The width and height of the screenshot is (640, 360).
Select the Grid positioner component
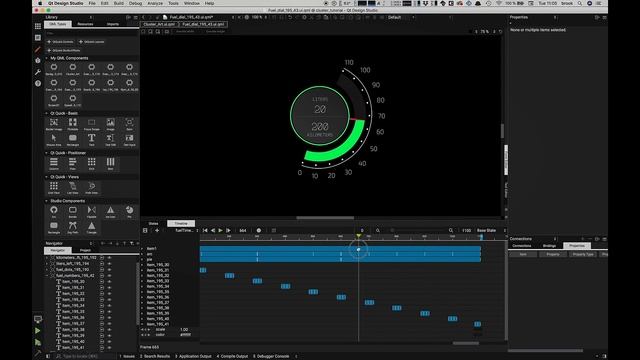coord(91,164)
